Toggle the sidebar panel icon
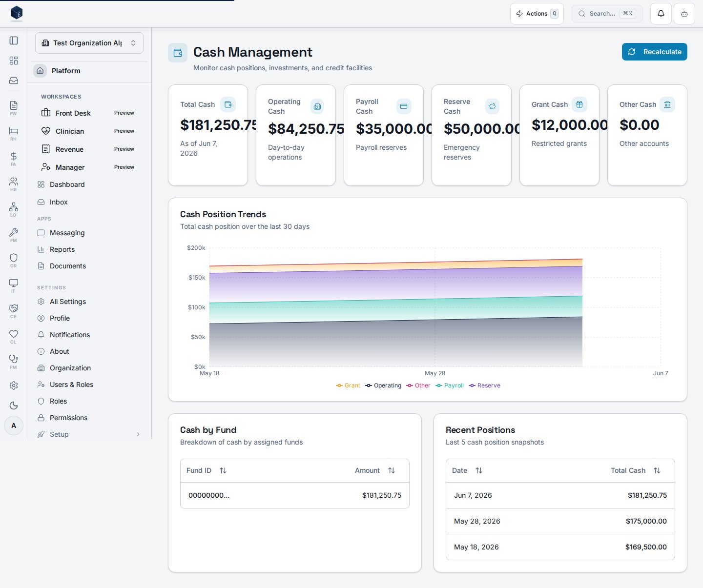 point(14,41)
